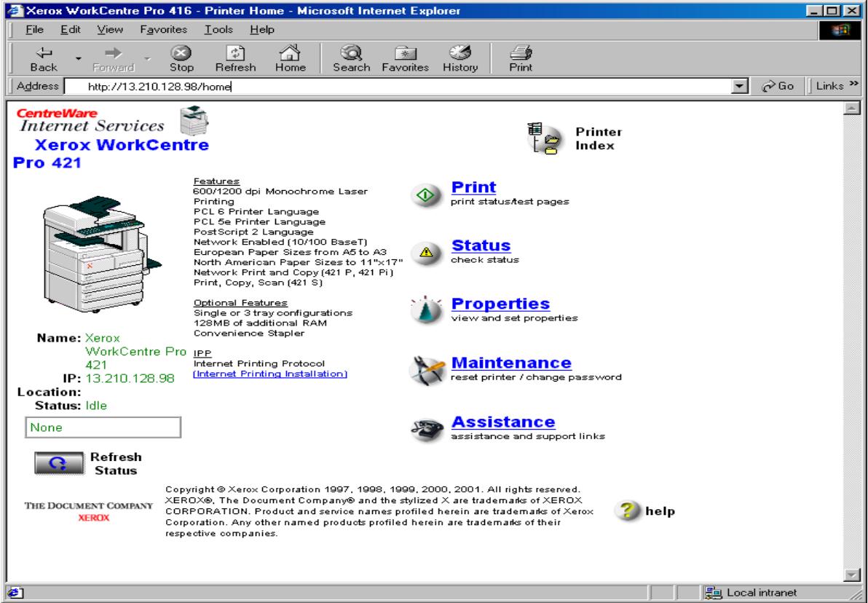Click the yellow question mark help icon

click(627, 511)
